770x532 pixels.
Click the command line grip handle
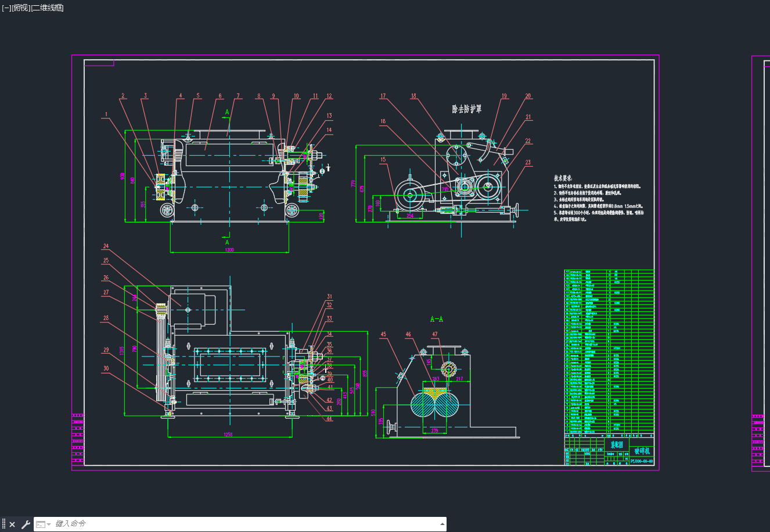[x=3, y=524]
